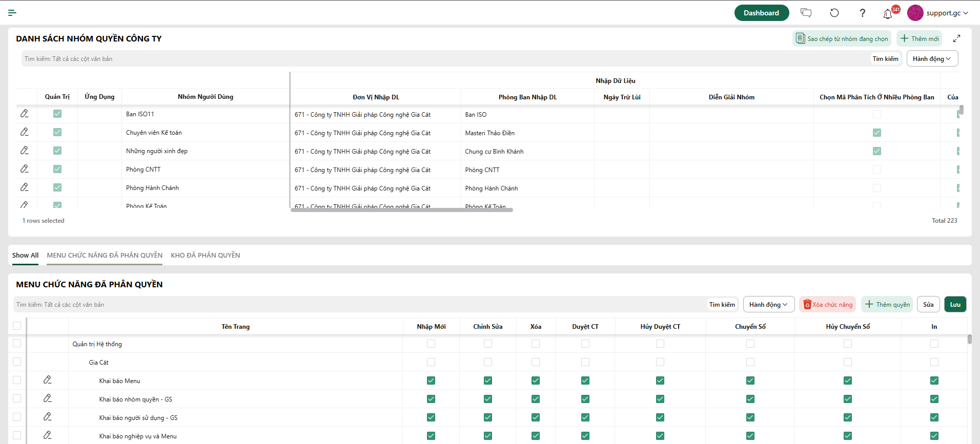Focus the menu permissions search input field
Viewport: 980px width, 444px height.
[x=359, y=304]
